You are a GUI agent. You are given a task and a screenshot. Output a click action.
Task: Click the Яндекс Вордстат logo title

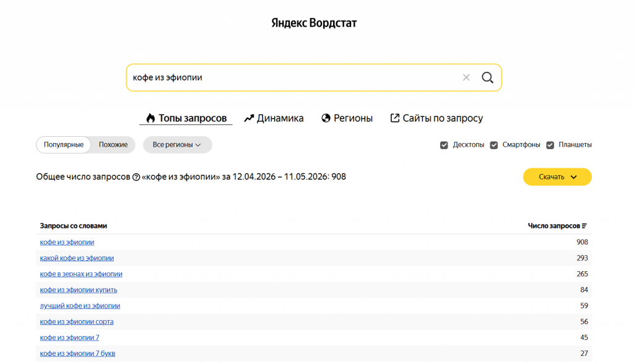(314, 23)
